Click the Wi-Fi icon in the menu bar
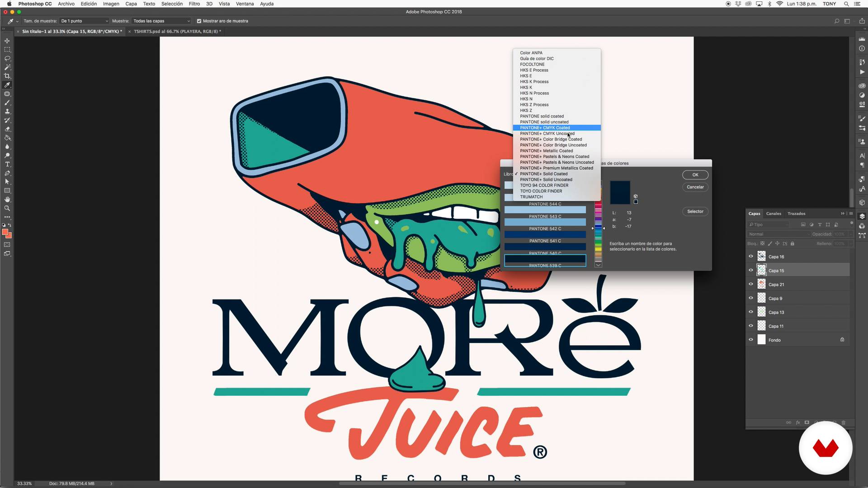Viewport: 868px width, 488px height. [780, 4]
